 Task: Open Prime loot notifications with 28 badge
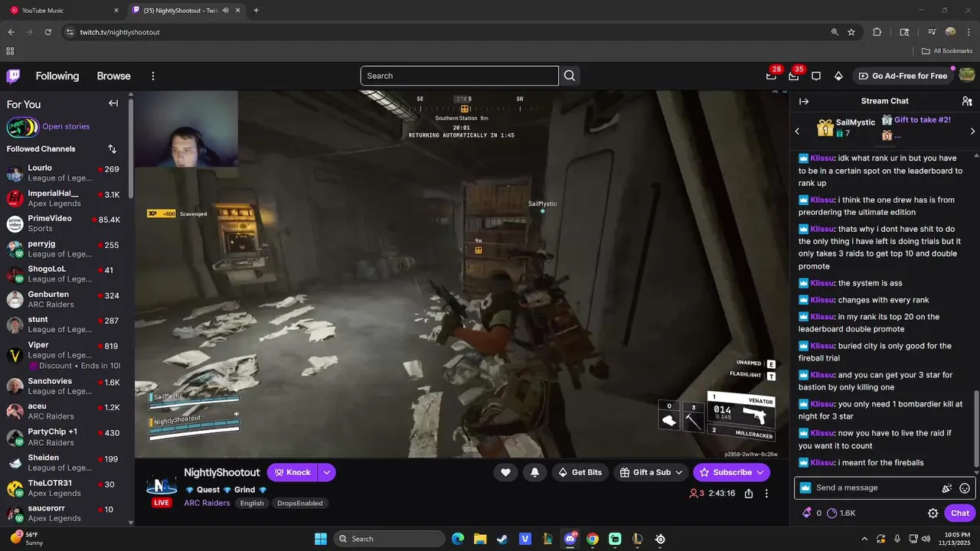[772, 76]
